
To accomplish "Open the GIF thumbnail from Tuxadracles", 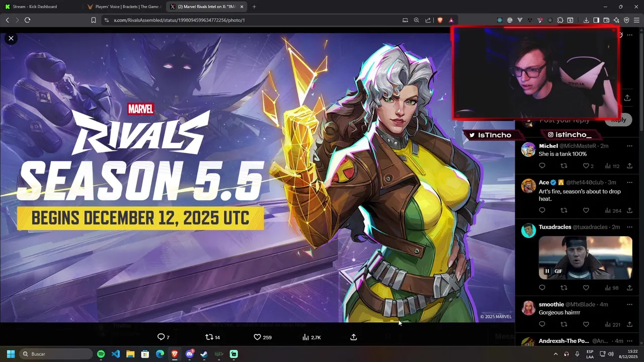I will click(586, 258).
